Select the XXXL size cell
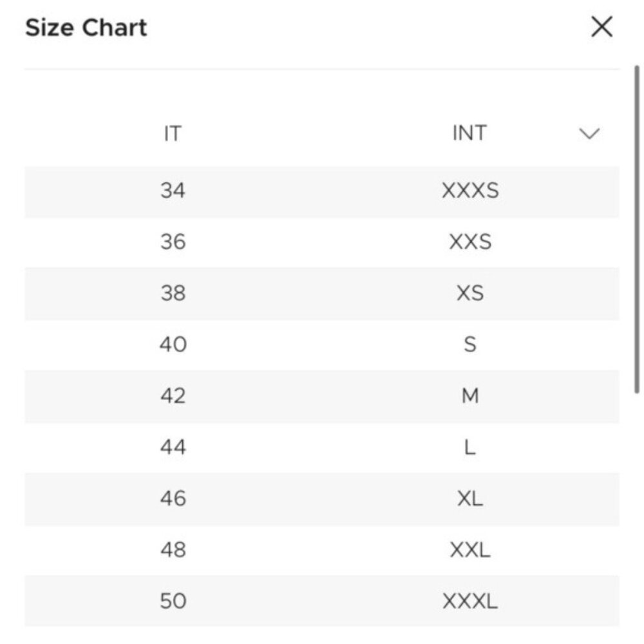Viewport: 644px width, 644px height. pos(470,601)
